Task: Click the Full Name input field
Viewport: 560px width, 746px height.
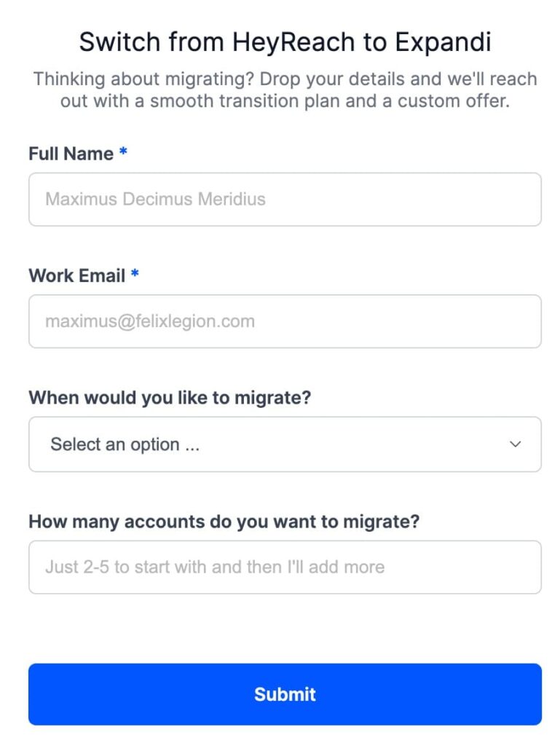Action: tap(285, 199)
